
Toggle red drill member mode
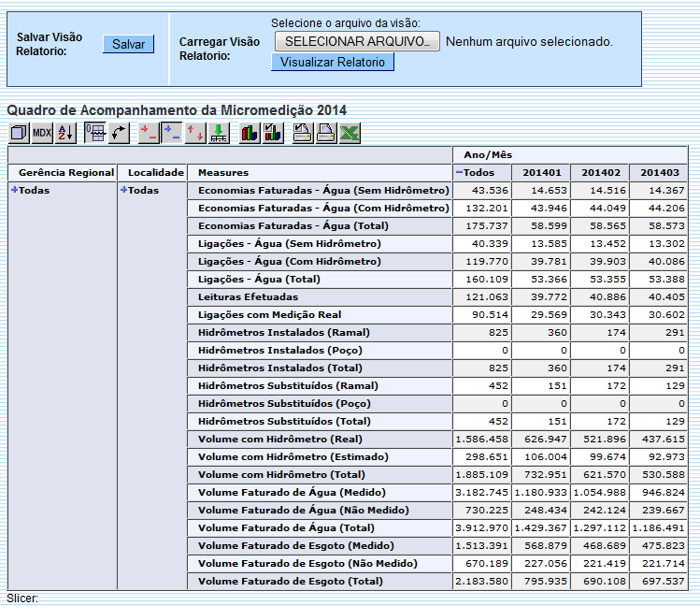pyautogui.click(x=148, y=133)
